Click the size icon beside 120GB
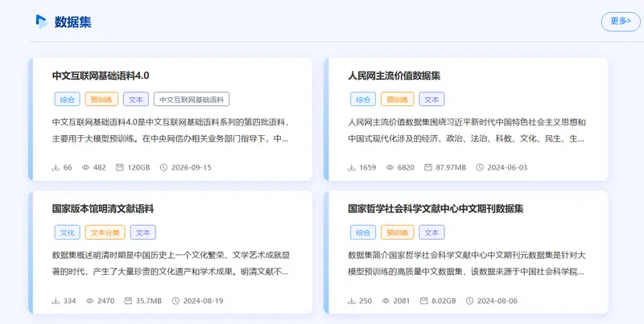The height and width of the screenshot is (324, 644). (x=119, y=167)
